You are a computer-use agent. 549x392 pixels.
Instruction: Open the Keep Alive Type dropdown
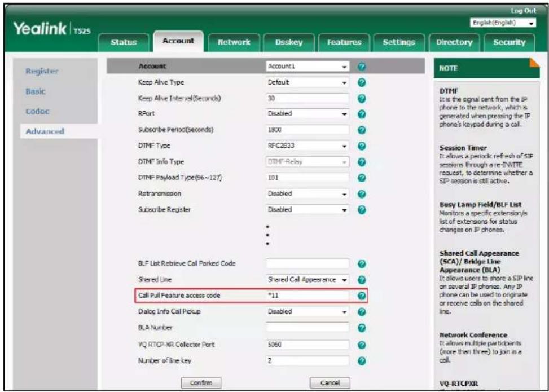pyautogui.click(x=308, y=82)
